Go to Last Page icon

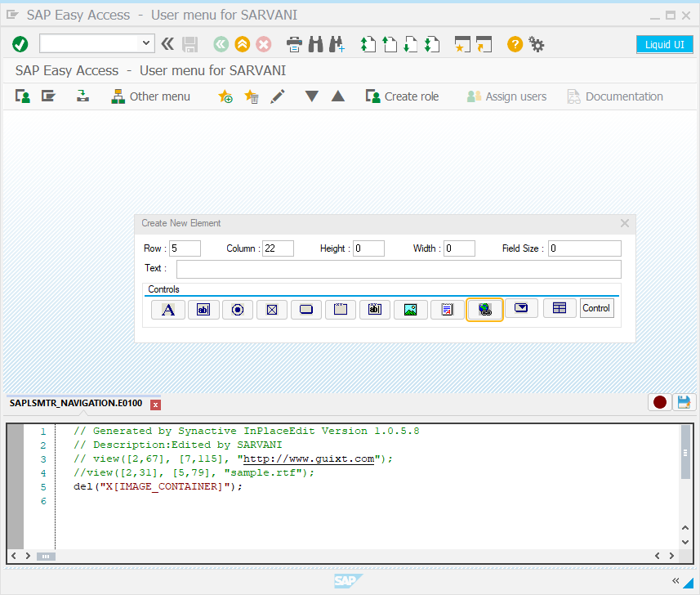(x=432, y=44)
